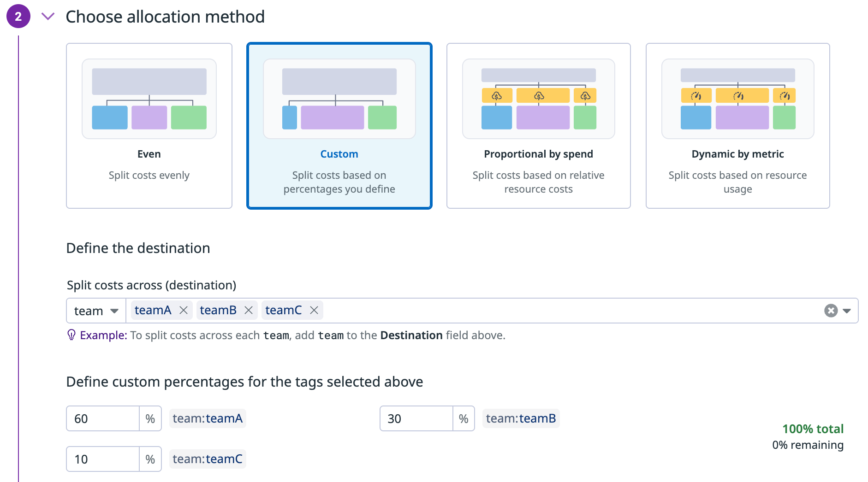Collapse the Choose allocation method section
Viewport: 868px width, 482px height.
click(x=48, y=17)
